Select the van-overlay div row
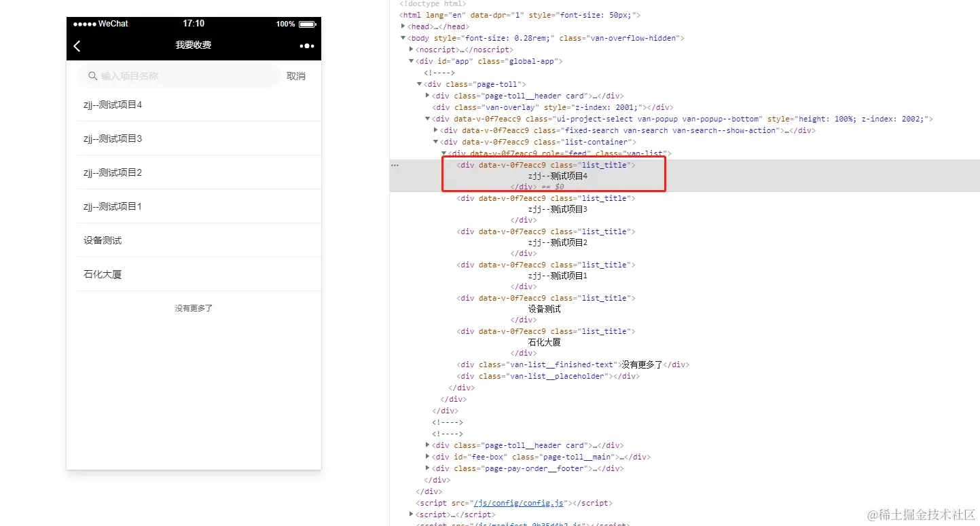This screenshot has height=526, width=980. 552,107
